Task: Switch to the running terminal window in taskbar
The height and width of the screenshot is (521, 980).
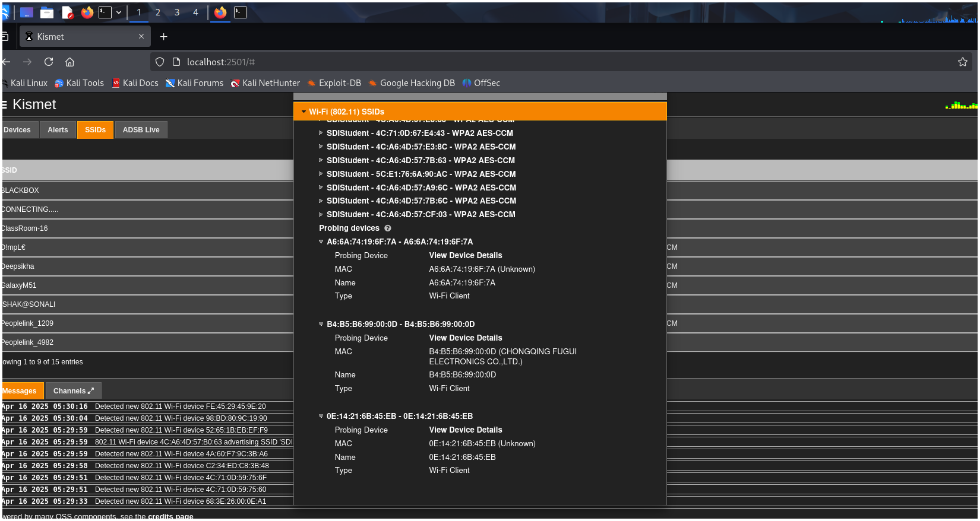Action: coord(241,12)
